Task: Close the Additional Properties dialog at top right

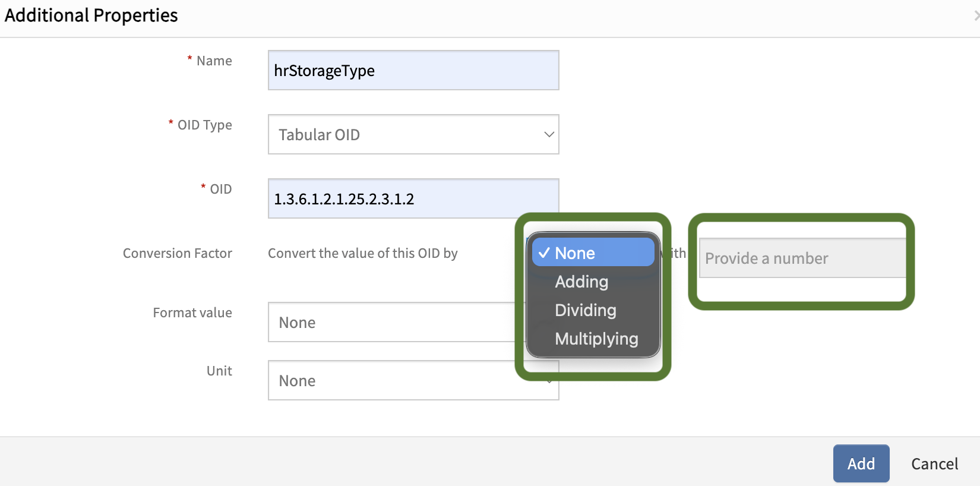Action: point(976,16)
